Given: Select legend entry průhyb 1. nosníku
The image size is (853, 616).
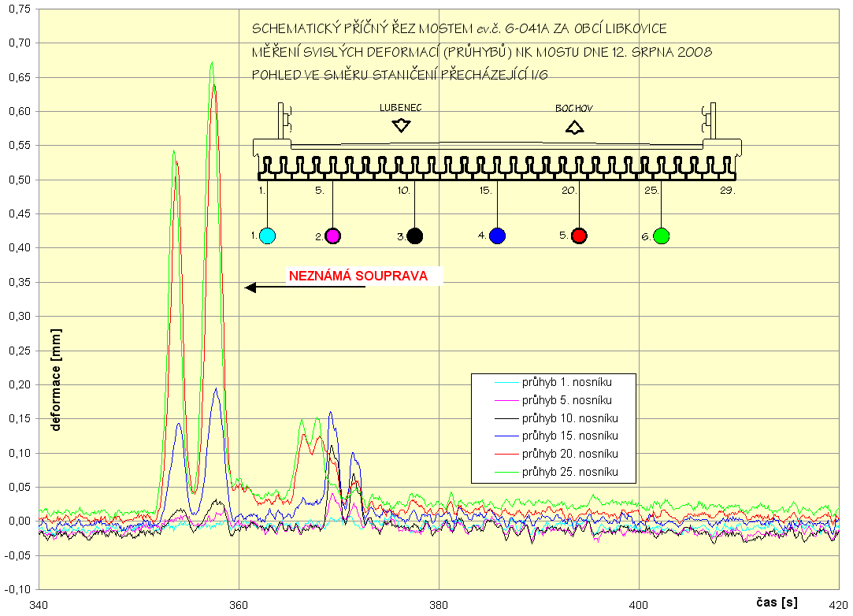Looking at the screenshot, I should click(566, 382).
